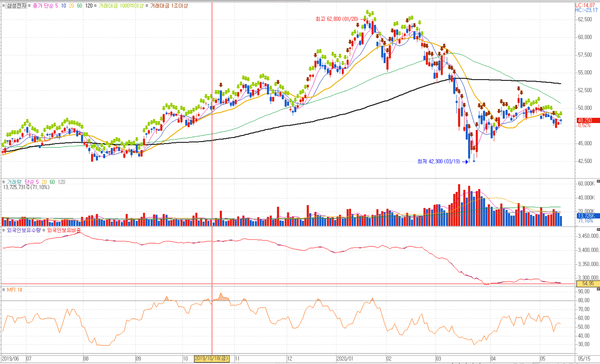Viewport: 600px width, 364px height.
Task: Toggle marker before MFI 14 label
Action: click(x=3, y=290)
